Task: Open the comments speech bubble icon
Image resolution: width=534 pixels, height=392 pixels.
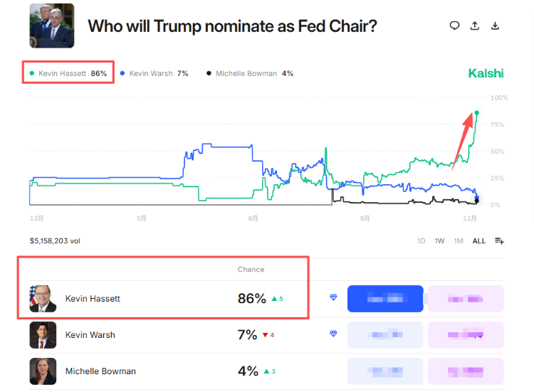Action: (x=455, y=26)
